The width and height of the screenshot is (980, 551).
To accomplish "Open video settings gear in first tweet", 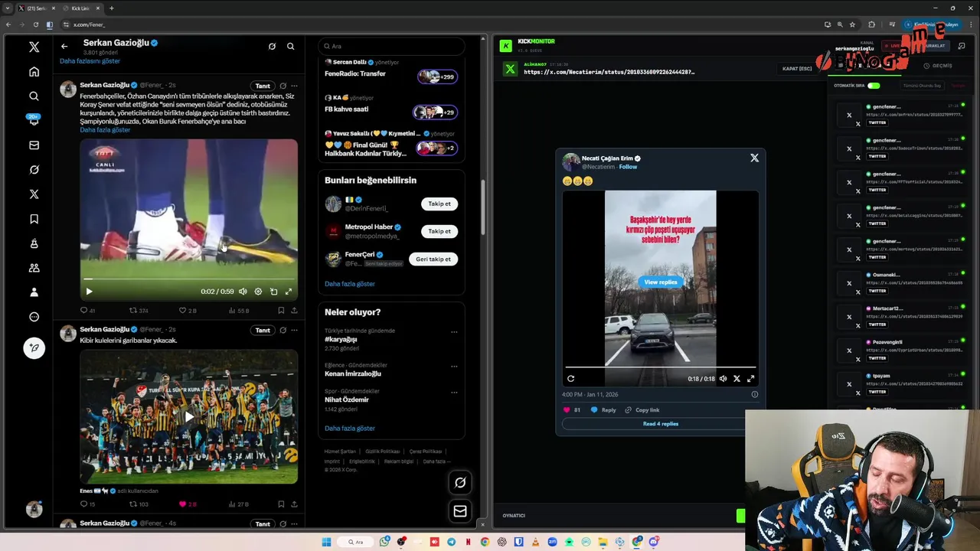I will (x=258, y=292).
